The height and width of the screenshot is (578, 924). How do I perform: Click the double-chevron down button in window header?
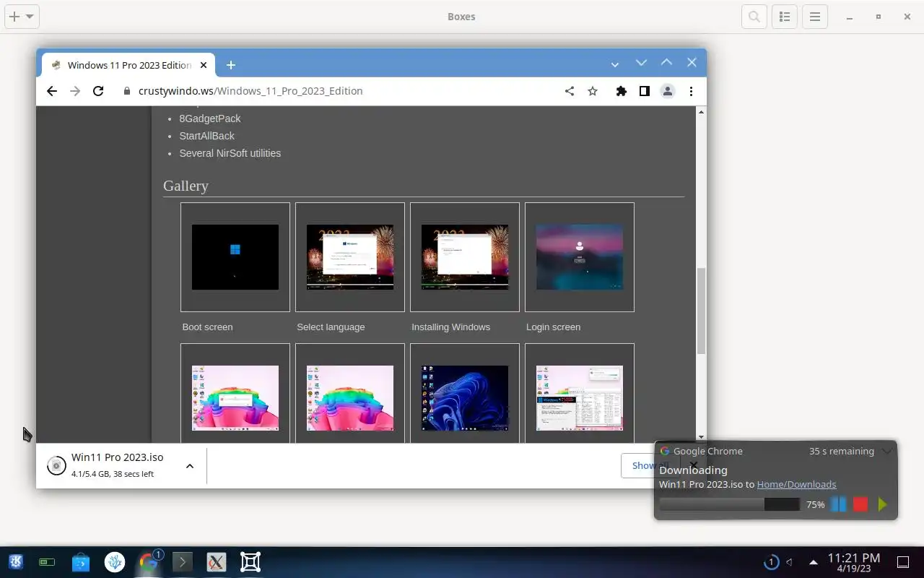click(641, 63)
